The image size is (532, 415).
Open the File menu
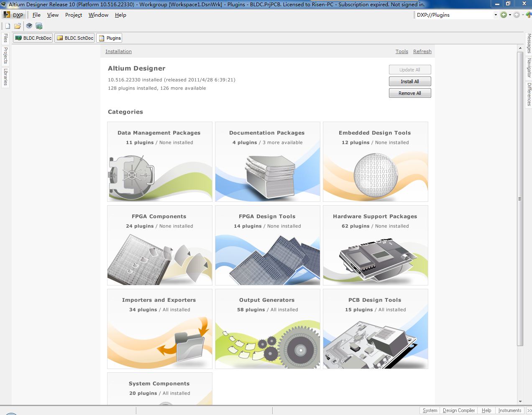pyautogui.click(x=36, y=15)
